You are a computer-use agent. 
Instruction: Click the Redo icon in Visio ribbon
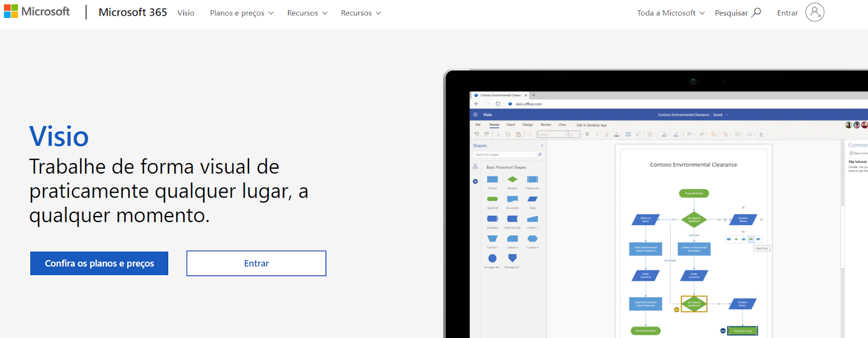(x=487, y=134)
